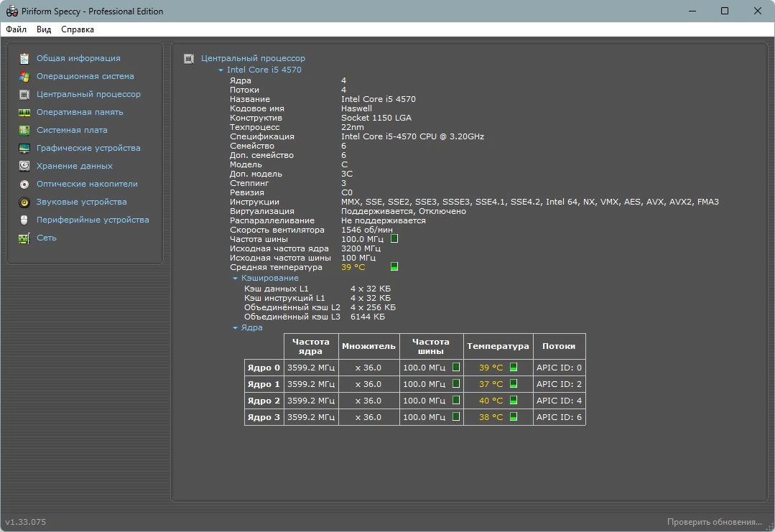Click the bus frequency graph icon for Ядро 3
Screen dimensions: 775x532
click(x=456, y=416)
